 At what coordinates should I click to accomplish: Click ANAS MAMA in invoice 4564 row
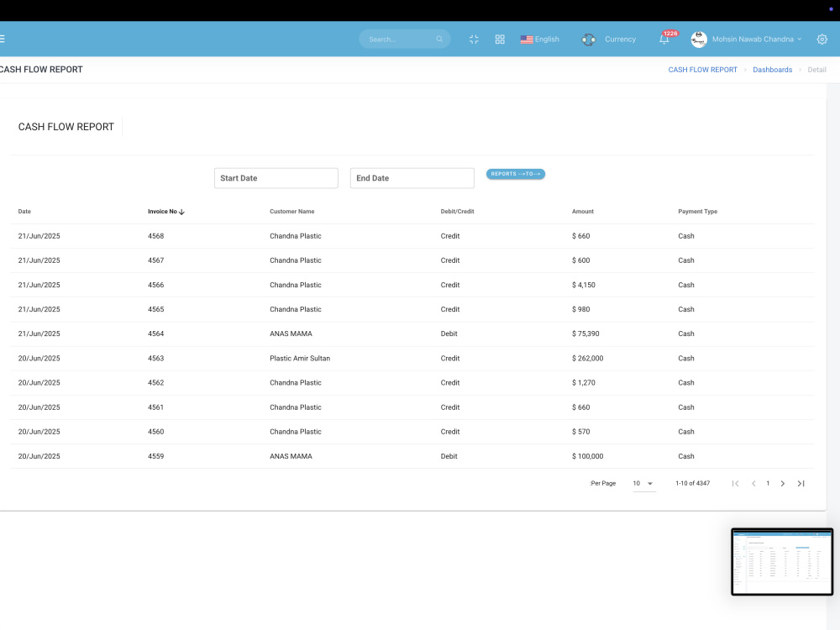pyautogui.click(x=291, y=333)
